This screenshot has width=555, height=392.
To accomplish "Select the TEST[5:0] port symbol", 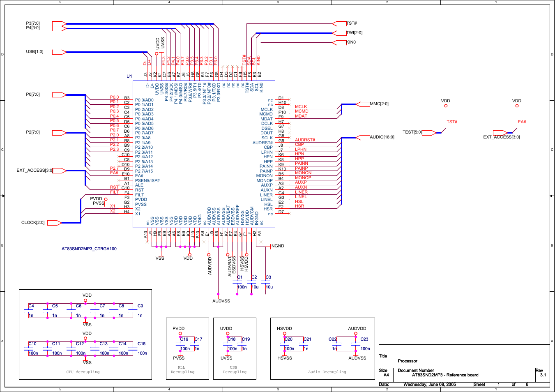I will (429, 132).
